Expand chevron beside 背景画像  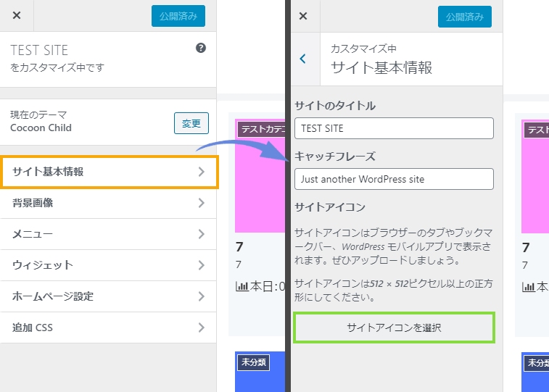click(202, 203)
